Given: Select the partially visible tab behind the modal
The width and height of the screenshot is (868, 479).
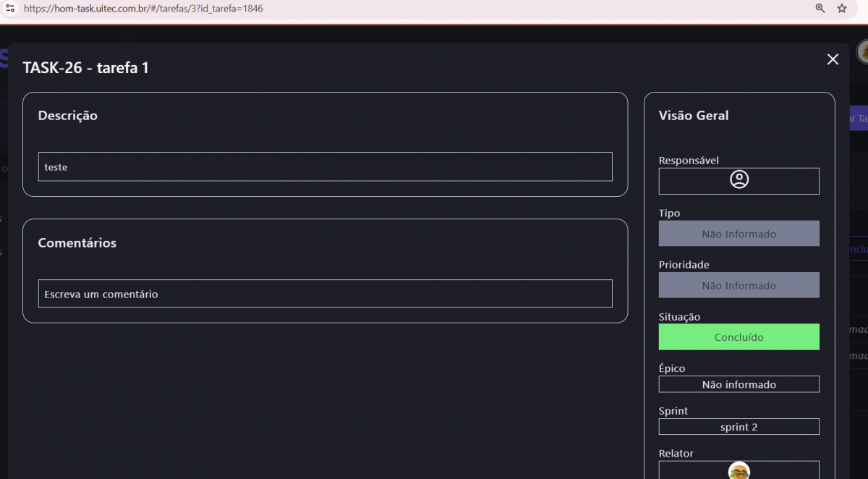Looking at the screenshot, I should coord(856,249).
